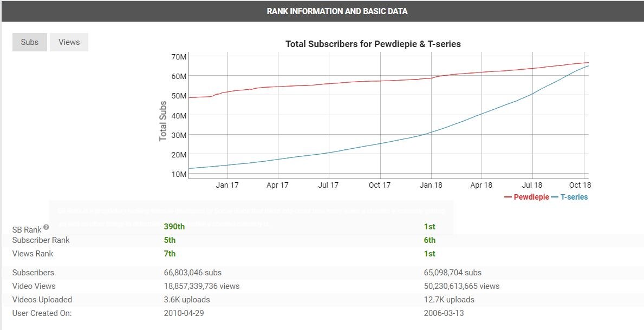Click the 10M y-axis label
Screen dimensions: 644x330
click(x=179, y=174)
